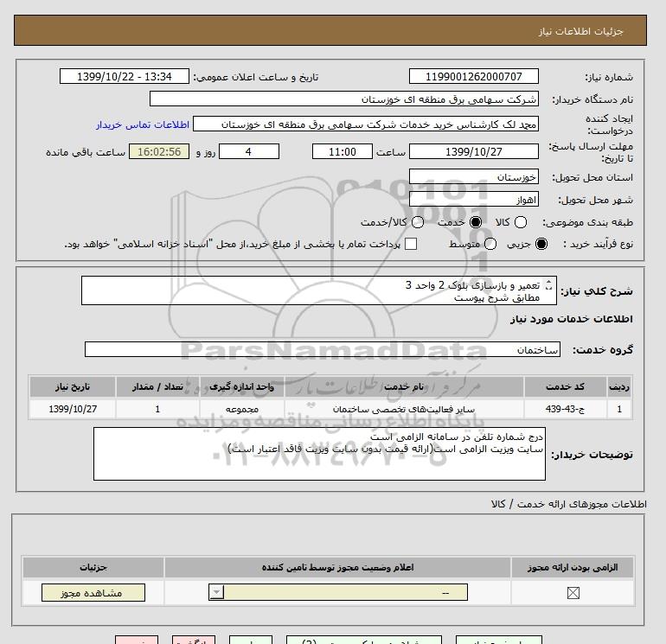Click the need number field
This screenshot has height=644, width=666.
pyautogui.click(x=474, y=76)
